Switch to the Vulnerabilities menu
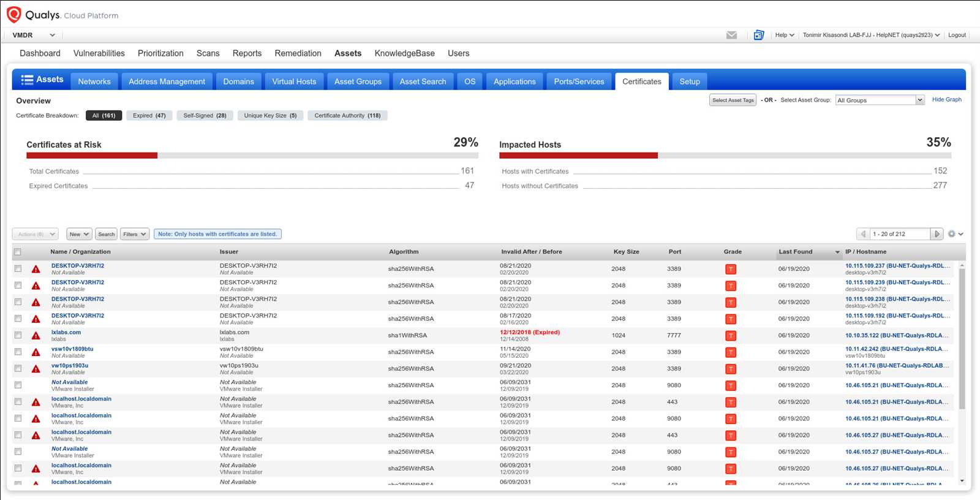Screen dimensions: 980x500 tap(99, 53)
